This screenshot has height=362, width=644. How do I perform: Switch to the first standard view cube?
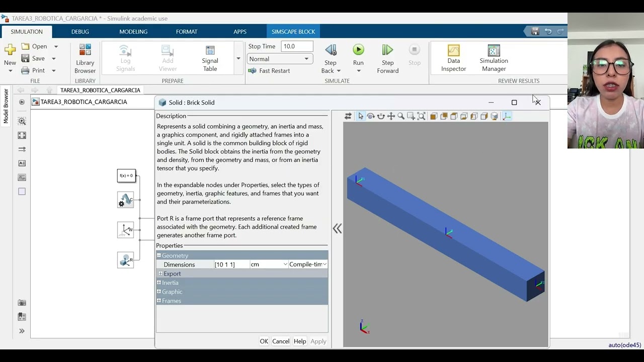point(434,116)
